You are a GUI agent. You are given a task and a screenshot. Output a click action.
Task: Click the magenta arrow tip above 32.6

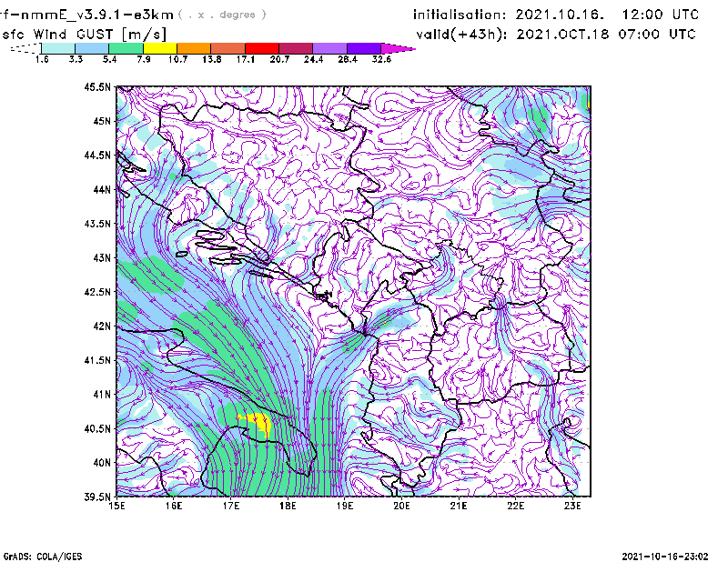[x=398, y=48]
